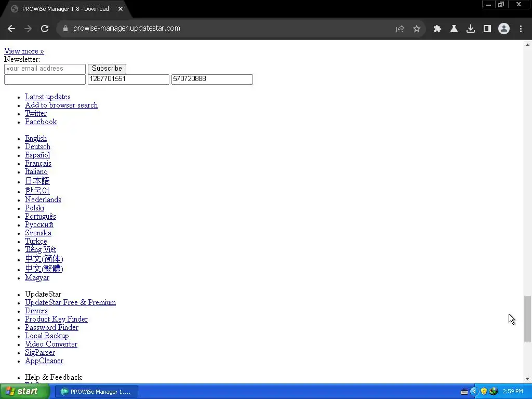The height and width of the screenshot is (399, 532).
Task: Bookmark this page with star icon
Action: [417, 29]
